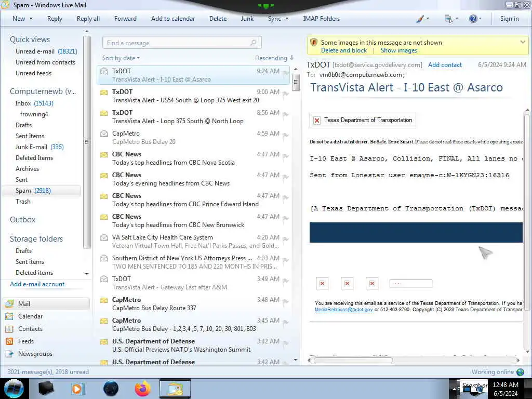Click the first blocked image icon in email footer
Image resolution: width=532 pixels, height=399 pixels.
(322, 283)
